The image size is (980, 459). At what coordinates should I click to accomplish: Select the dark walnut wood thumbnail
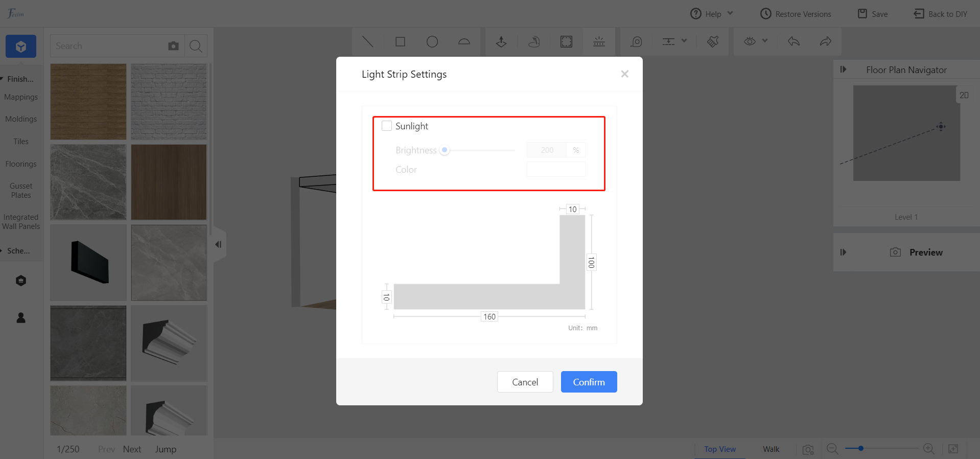169,182
